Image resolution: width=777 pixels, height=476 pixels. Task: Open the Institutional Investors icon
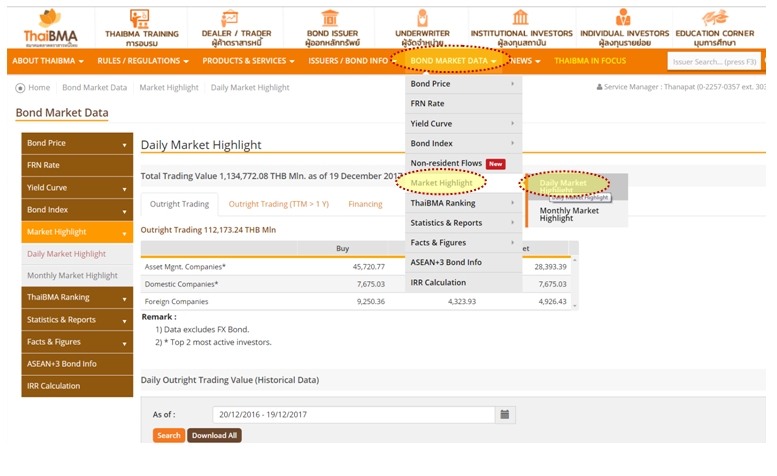pos(520,19)
